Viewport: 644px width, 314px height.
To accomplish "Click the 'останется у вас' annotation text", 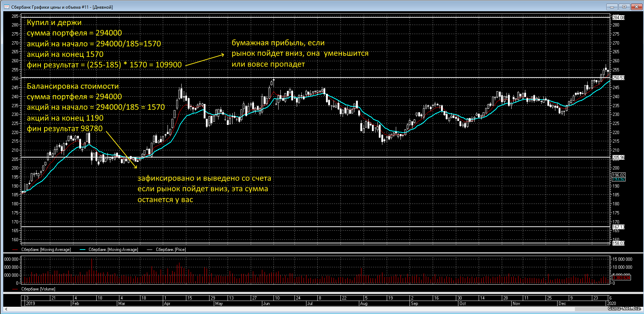I will pyautogui.click(x=165, y=200).
